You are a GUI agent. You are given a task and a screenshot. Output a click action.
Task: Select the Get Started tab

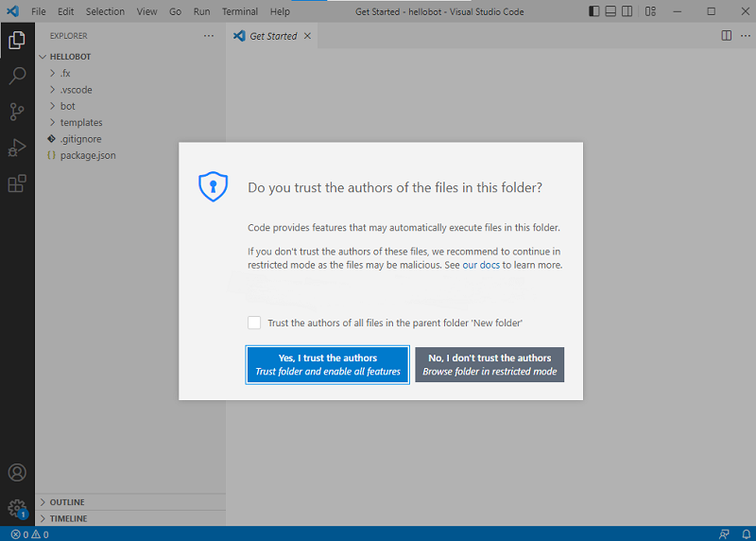click(271, 36)
